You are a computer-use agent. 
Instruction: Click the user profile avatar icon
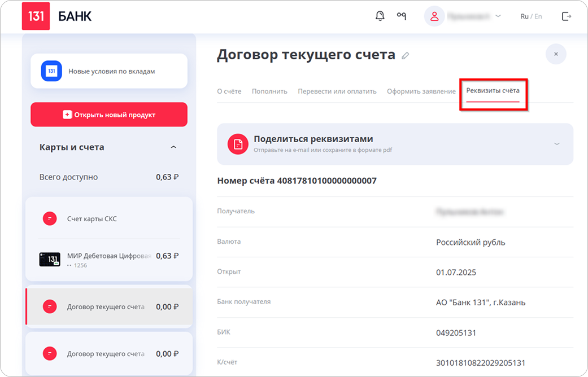434,16
